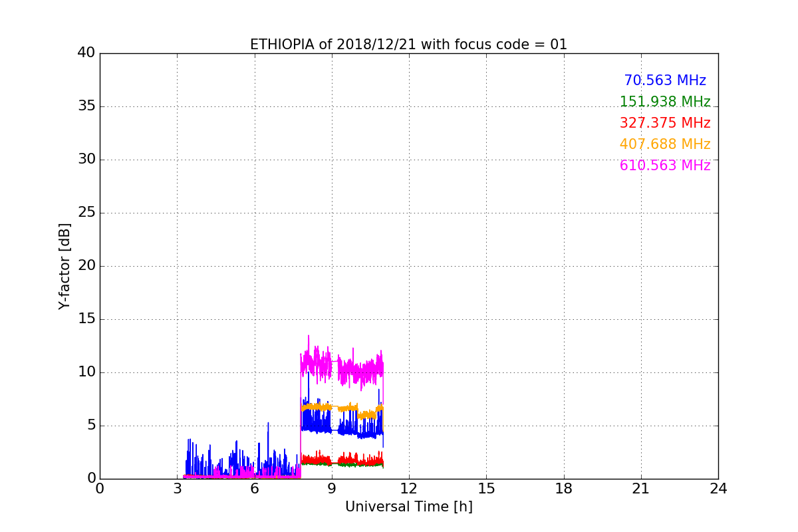Select the 610.563 MHz legend label

(x=665, y=166)
